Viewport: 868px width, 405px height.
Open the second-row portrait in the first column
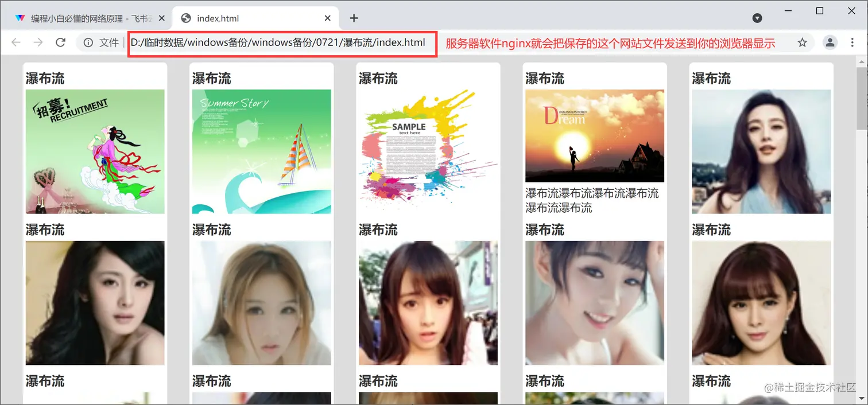click(x=95, y=303)
